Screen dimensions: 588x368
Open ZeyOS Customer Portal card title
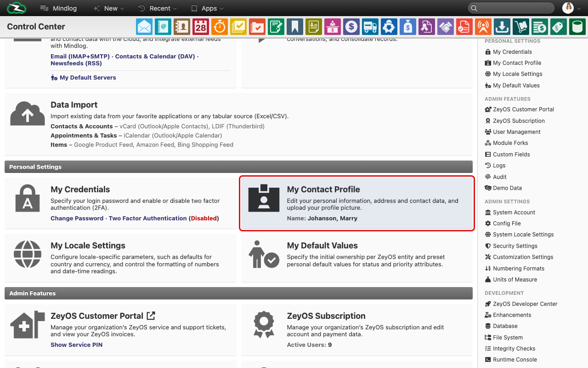tap(97, 316)
